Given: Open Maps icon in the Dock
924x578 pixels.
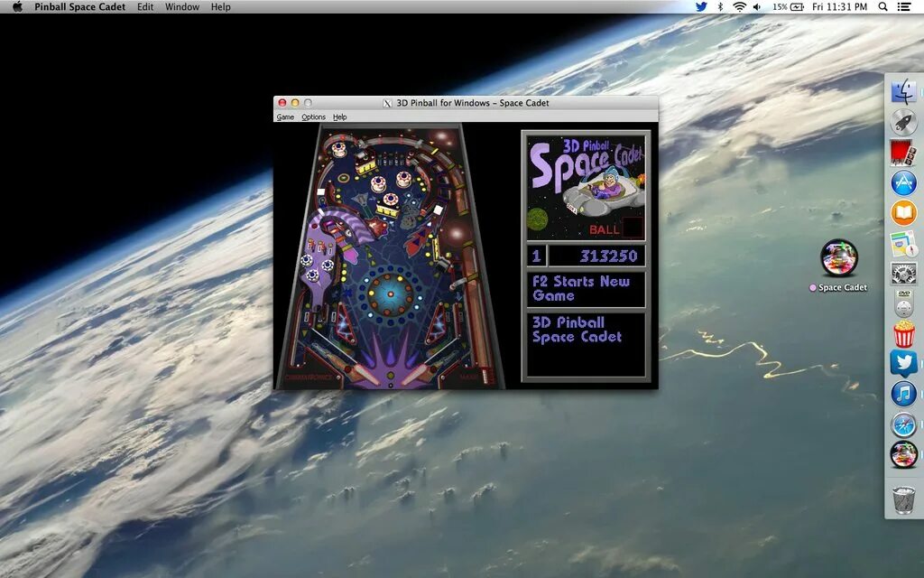Looking at the screenshot, I should click(x=903, y=243).
